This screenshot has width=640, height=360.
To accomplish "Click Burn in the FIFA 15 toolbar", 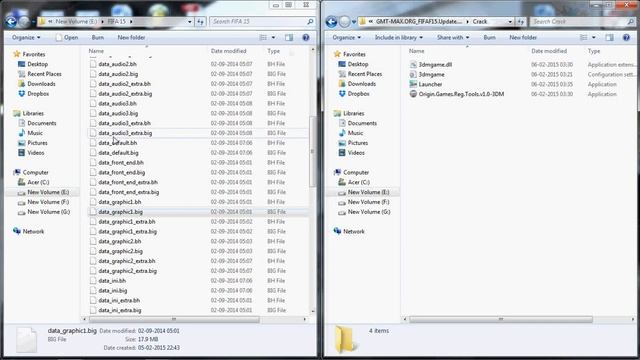I will 98,38.
